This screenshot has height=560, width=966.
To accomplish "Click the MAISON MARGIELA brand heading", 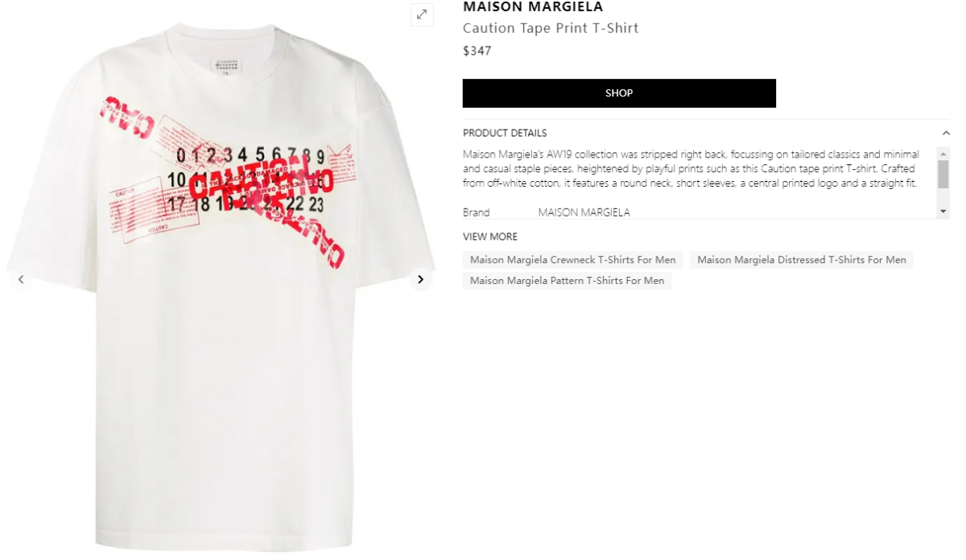I will (x=533, y=7).
